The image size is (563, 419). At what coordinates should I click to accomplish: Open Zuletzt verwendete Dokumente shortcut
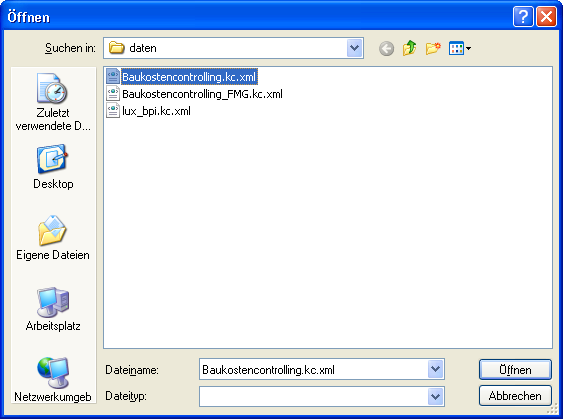coord(53,102)
